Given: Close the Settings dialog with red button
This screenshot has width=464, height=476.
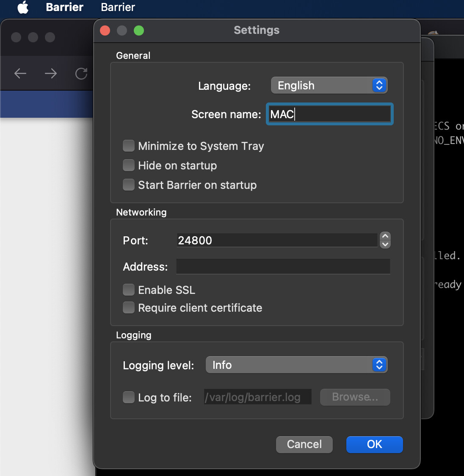Looking at the screenshot, I should click(x=105, y=30).
